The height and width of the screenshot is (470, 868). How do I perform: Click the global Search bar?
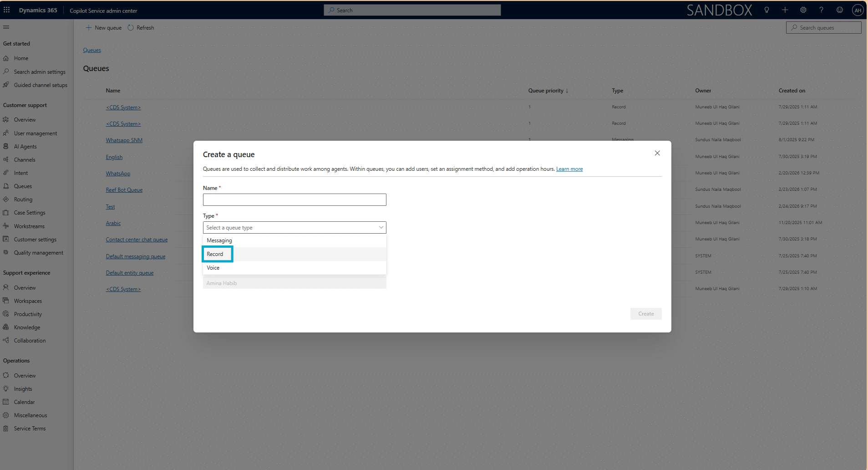tap(412, 10)
